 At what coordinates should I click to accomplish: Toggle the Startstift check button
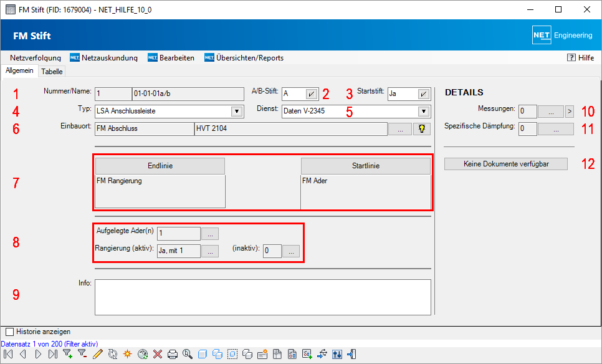point(423,93)
